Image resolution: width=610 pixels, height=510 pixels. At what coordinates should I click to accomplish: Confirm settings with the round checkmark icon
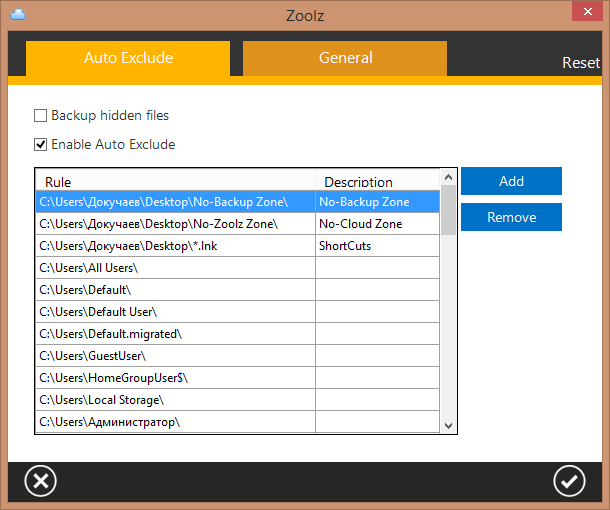(x=569, y=481)
